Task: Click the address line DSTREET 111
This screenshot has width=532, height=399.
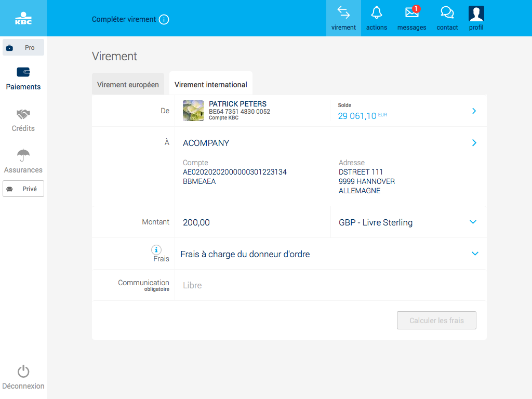Action: pyautogui.click(x=361, y=172)
